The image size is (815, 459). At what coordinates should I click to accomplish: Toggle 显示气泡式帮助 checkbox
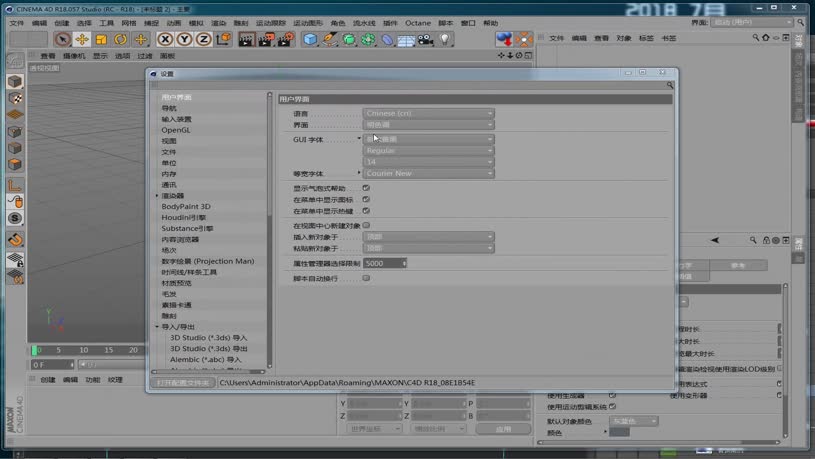366,188
